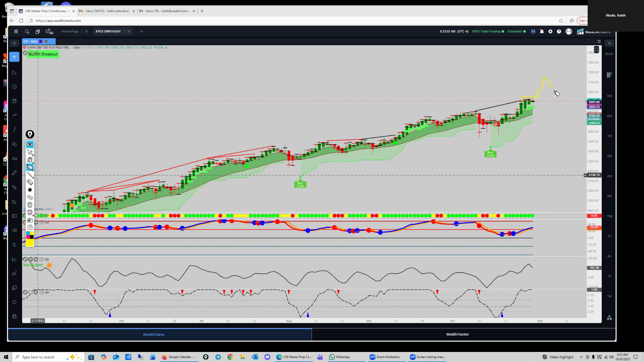Toggle eye icon on bottom dashed-line indicator

click(x=47, y=292)
